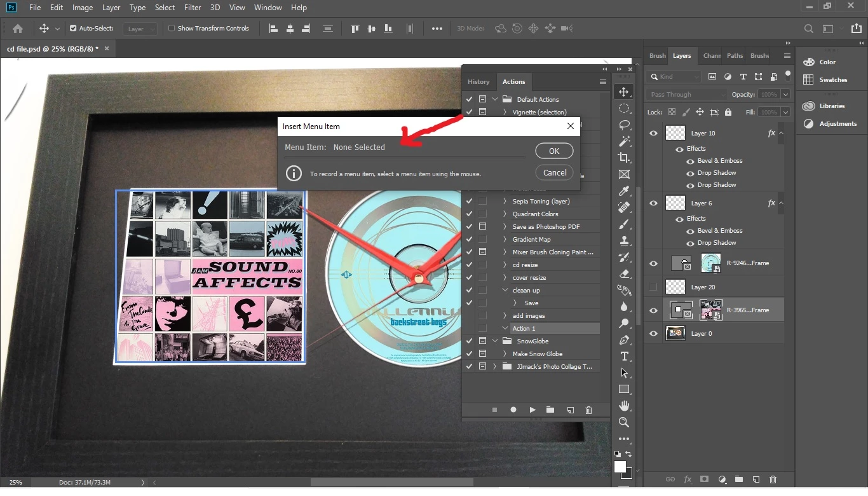The height and width of the screenshot is (496, 868).
Task: Open the Filter menu
Action: coord(193,8)
